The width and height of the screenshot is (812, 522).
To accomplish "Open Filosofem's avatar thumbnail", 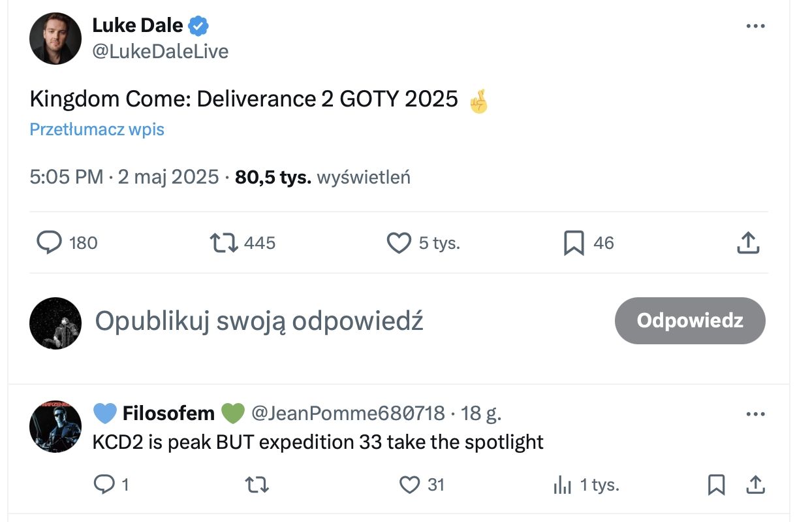I will point(55,426).
